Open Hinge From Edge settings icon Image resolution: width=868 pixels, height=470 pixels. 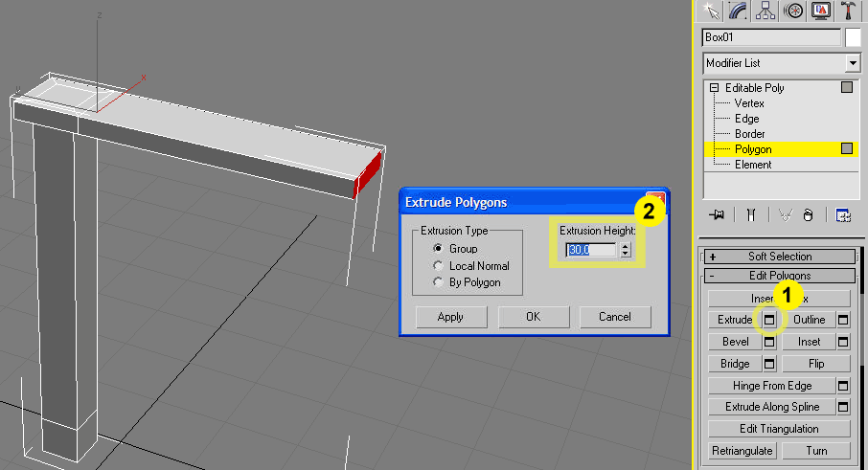(x=843, y=386)
